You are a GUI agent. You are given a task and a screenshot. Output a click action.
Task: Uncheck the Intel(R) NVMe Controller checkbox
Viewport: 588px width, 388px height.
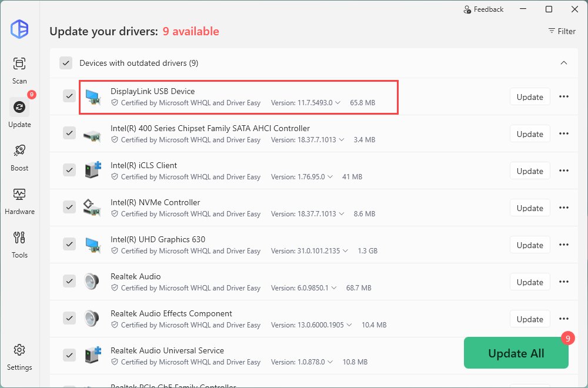click(x=69, y=207)
